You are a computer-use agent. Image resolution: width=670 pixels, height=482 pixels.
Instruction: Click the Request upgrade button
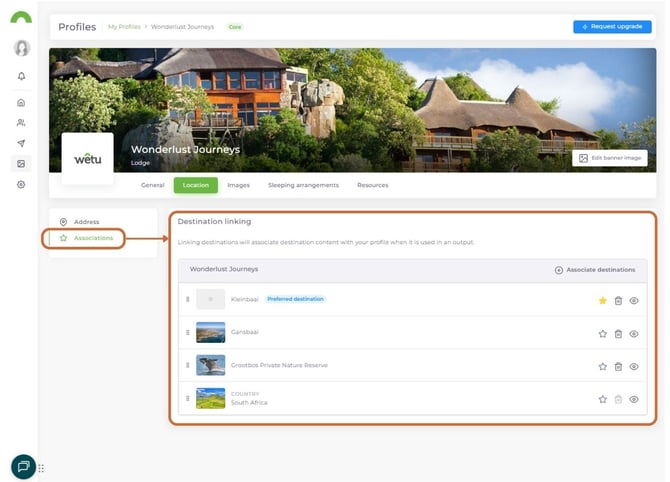tap(611, 26)
